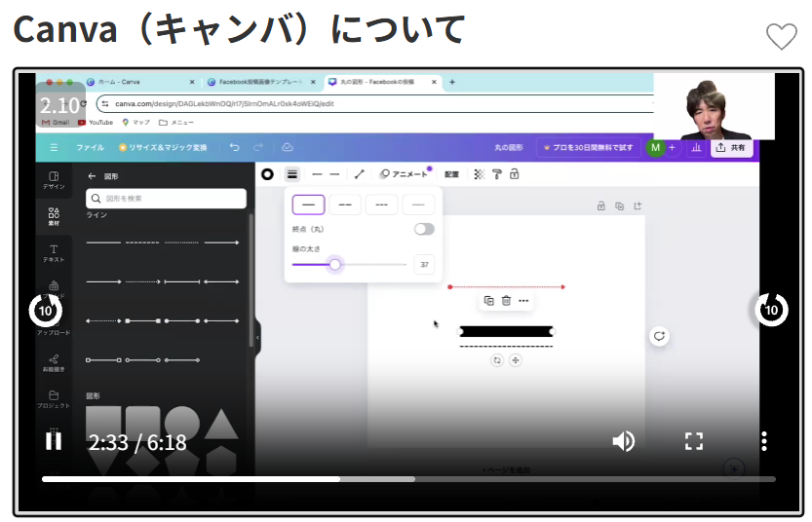Click the アニメート button

point(404,174)
